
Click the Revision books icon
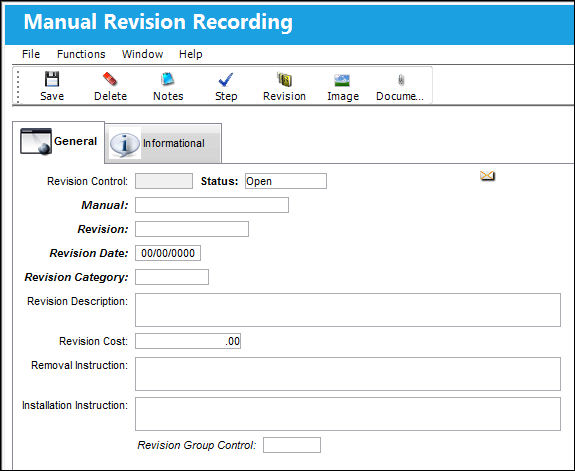[285, 79]
